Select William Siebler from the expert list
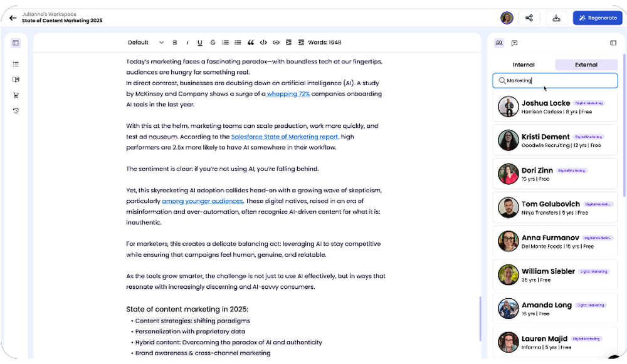The height and width of the screenshot is (364, 627). tap(555, 274)
